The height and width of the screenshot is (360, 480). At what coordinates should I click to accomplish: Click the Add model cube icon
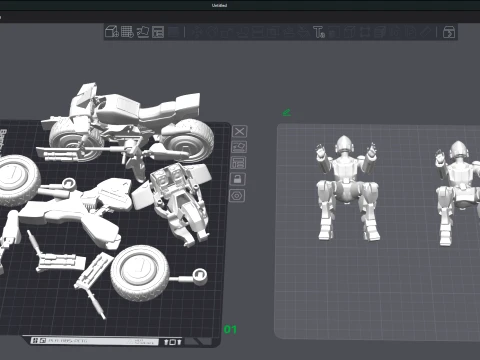112,32
